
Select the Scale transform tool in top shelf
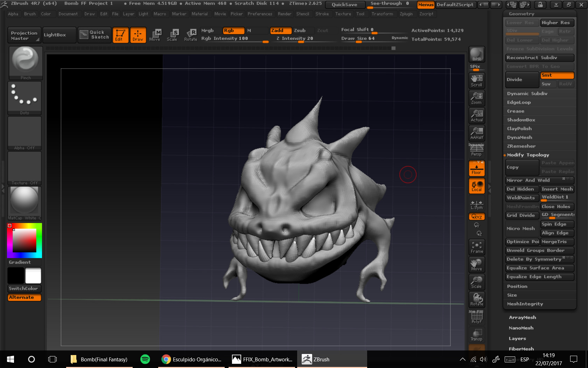[x=172, y=35]
